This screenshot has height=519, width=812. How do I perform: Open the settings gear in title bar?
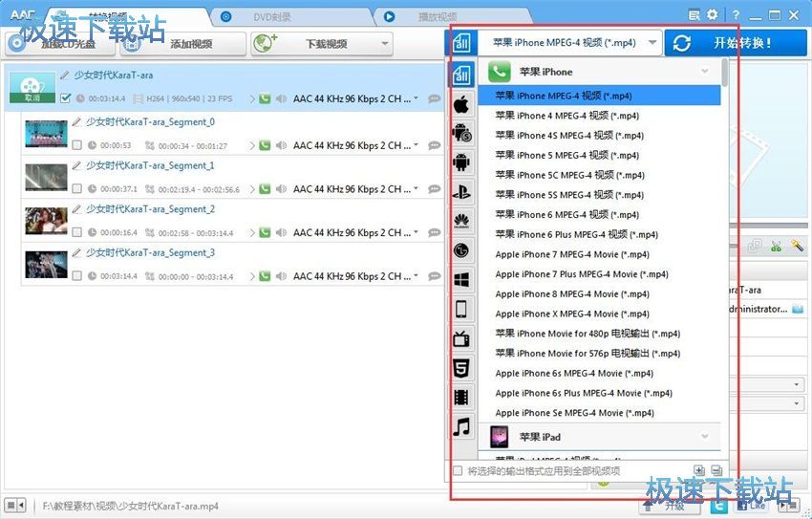coord(713,15)
